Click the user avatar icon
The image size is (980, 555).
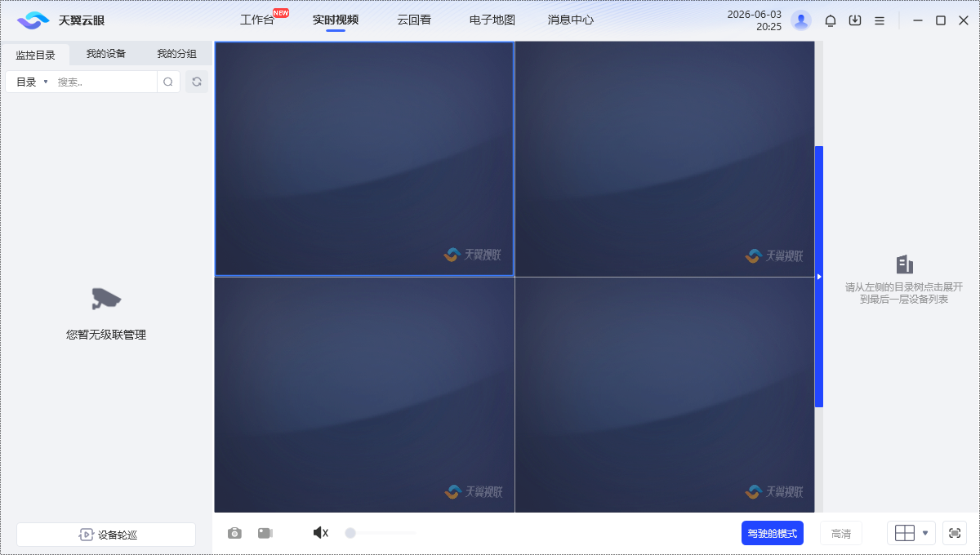point(801,20)
